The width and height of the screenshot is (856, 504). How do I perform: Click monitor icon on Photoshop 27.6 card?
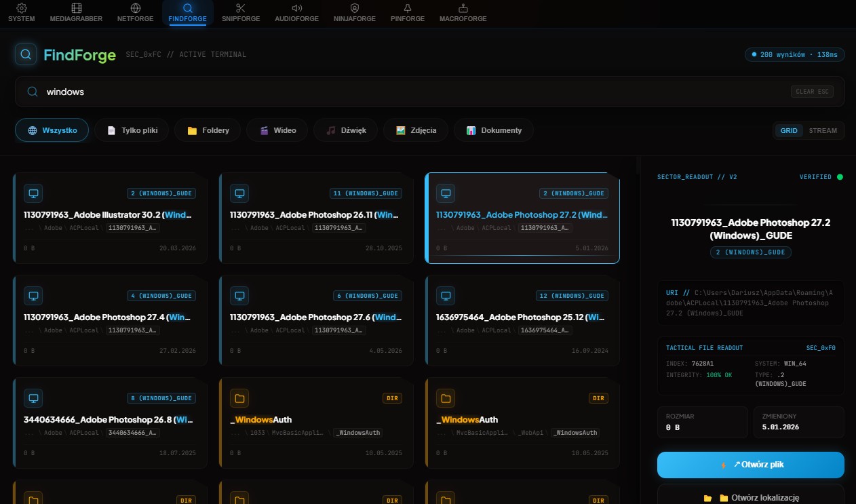[239, 296]
